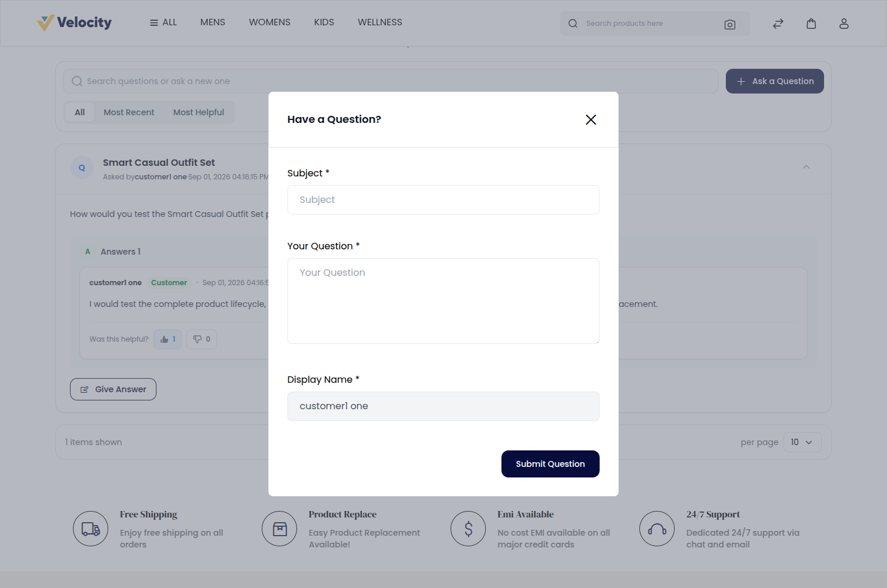Image resolution: width=887 pixels, height=588 pixels.
Task: Click the Customer badge label
Action: click(169, 283)
